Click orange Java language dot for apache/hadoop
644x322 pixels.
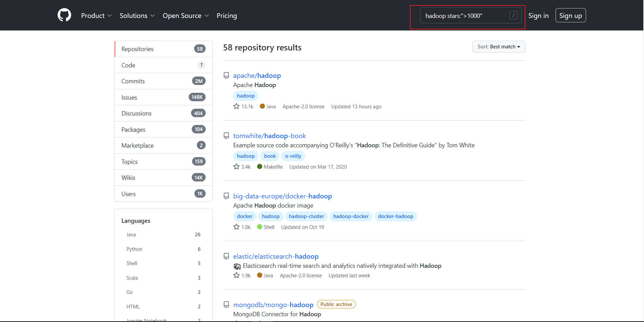click(x=262, y=106)
